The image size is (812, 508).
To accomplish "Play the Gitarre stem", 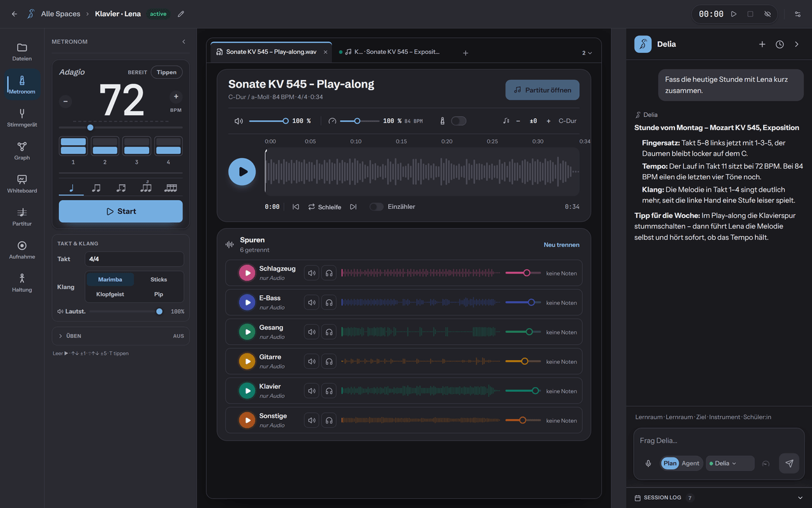I will [247, 361].
